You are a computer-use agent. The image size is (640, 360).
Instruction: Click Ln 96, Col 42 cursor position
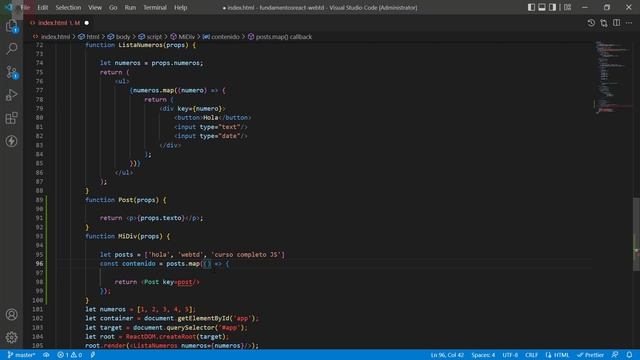coord(447,355)
